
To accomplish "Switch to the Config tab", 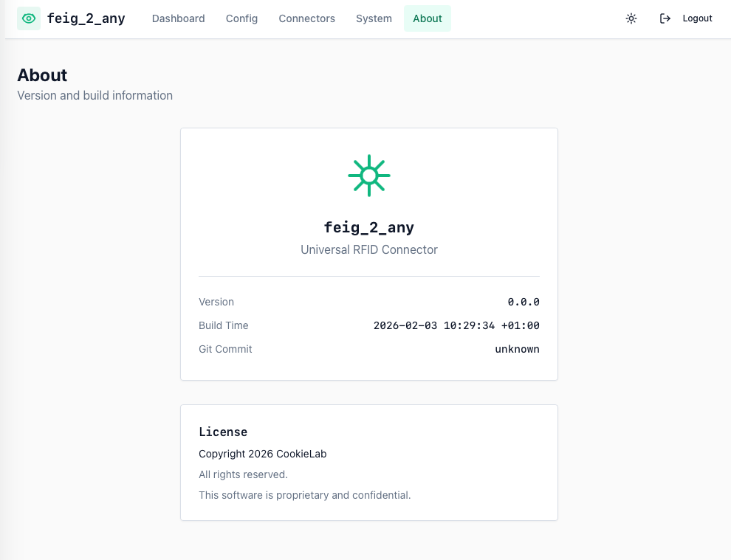I will (241, 18).
